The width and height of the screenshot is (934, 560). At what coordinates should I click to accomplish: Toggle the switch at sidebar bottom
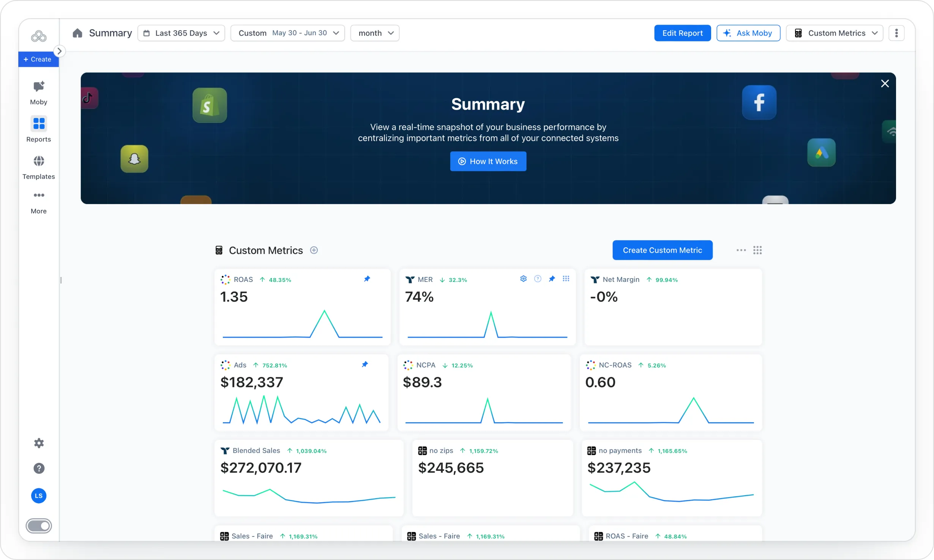click(39, 526)
